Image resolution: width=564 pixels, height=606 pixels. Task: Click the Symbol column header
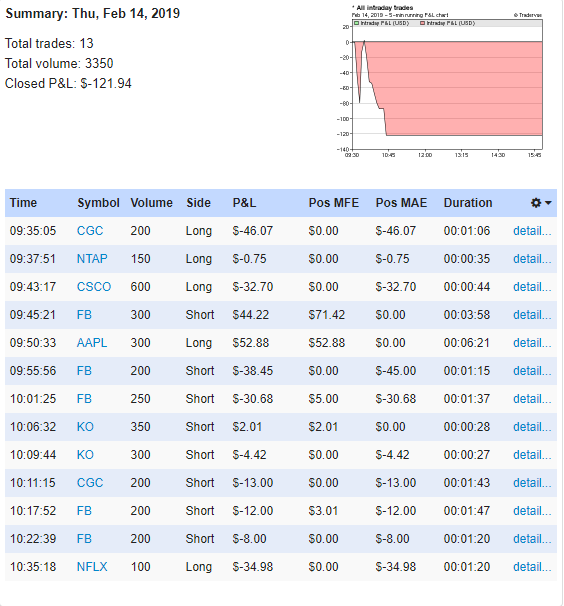98,203
